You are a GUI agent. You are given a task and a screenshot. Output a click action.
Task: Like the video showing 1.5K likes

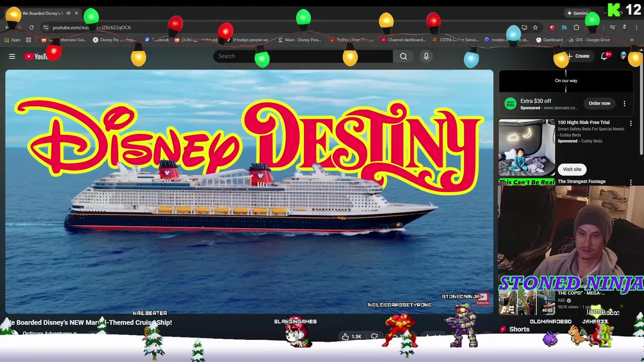click(x=352, y=337)
